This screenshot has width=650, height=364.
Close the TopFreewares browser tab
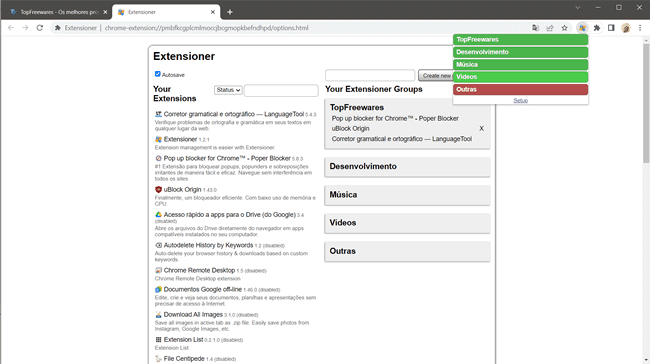pos(105,12)
